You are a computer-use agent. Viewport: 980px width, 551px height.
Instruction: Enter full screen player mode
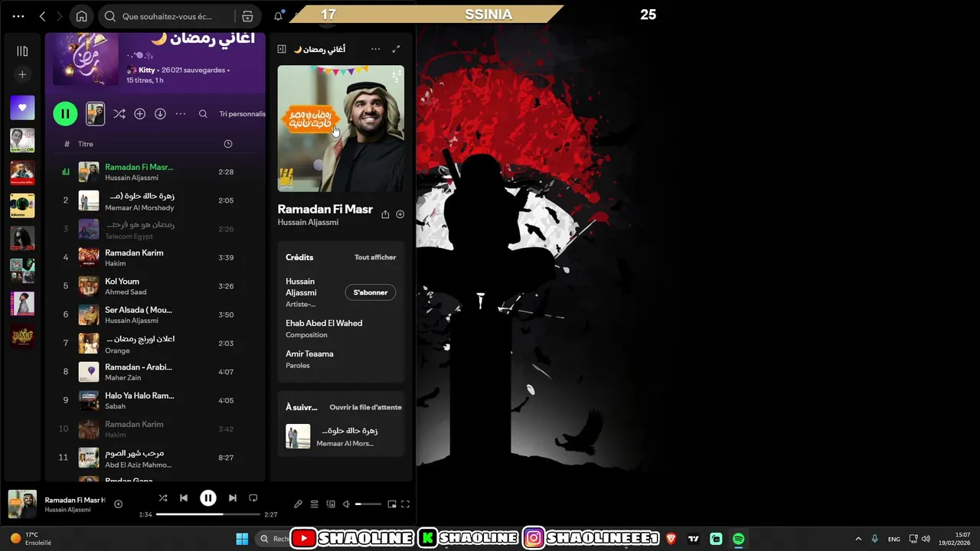[x=406, y=504]
